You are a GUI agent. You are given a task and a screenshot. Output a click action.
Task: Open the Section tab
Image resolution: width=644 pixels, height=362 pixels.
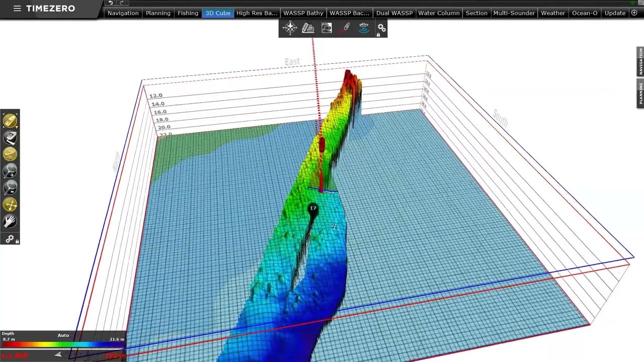tap(476, 13)
